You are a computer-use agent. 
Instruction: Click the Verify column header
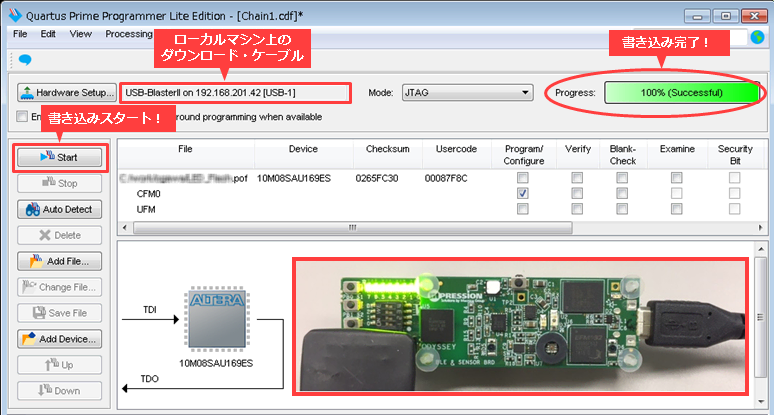(x=578, y=154)
